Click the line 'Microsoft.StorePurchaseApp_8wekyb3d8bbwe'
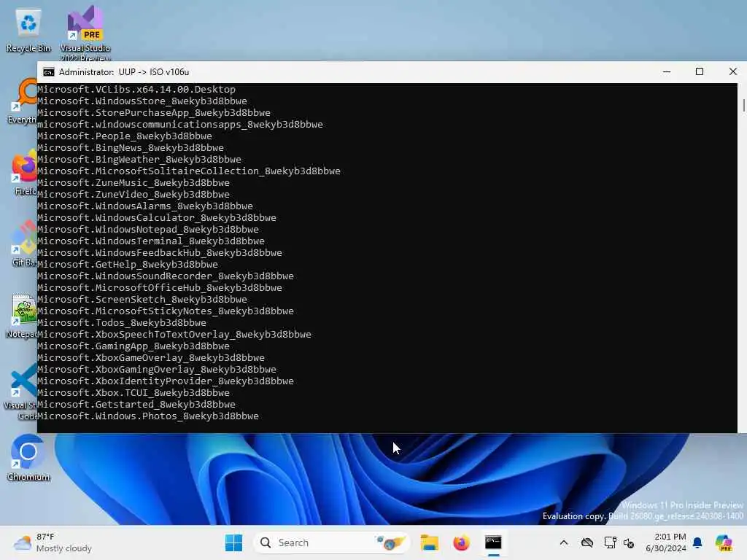Screen dimensions: 747x560 coord(154,112)
